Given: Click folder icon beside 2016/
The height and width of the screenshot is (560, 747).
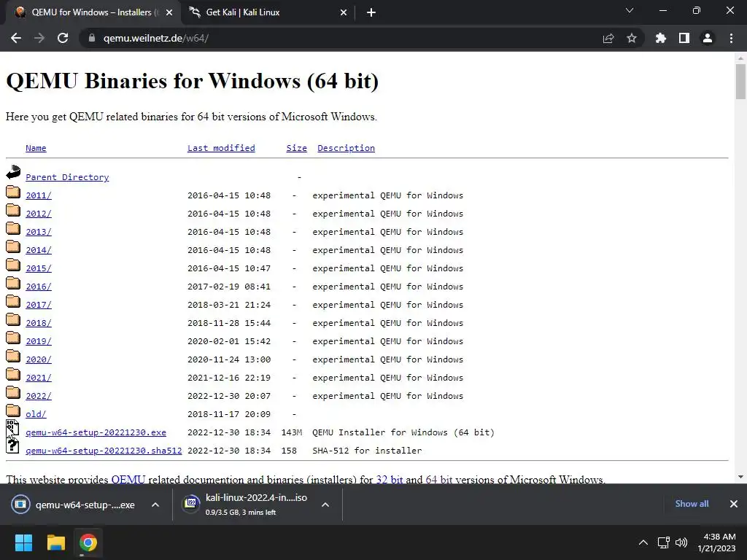Looking at the screenshot, I should pyautogui.click(x=13, y=283).
